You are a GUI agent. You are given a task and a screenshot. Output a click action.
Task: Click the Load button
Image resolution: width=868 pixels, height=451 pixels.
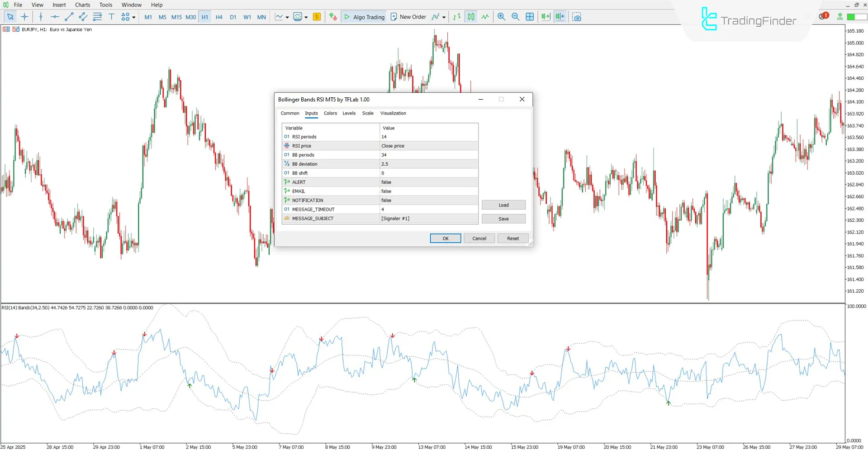[x=503, y=205]
